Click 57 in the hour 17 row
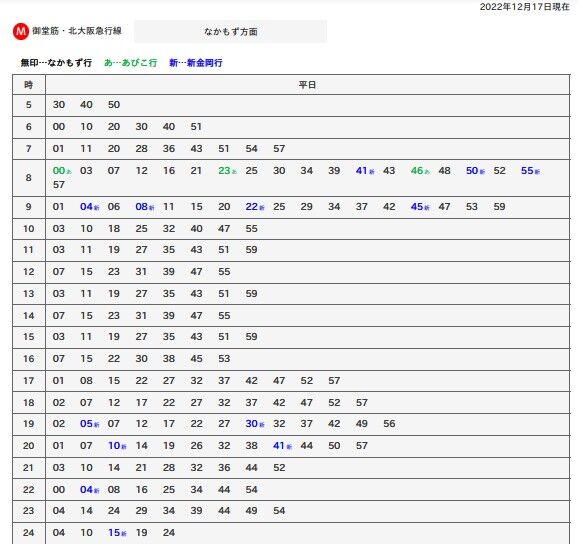 click(334, 381)
